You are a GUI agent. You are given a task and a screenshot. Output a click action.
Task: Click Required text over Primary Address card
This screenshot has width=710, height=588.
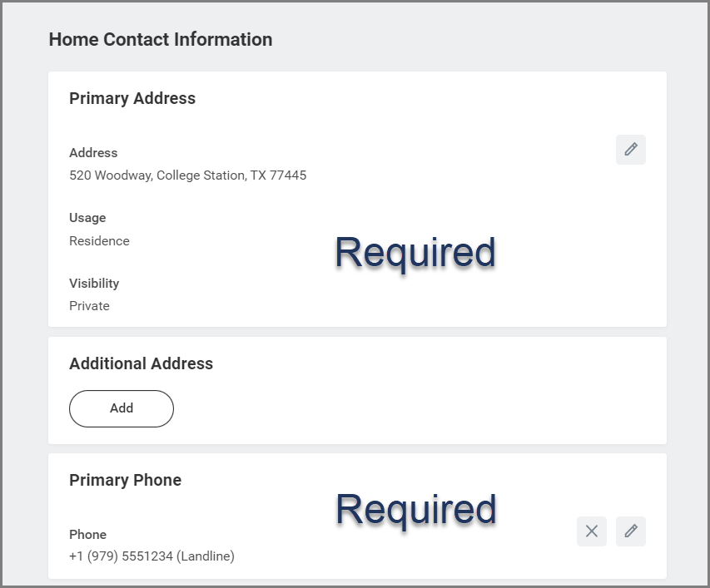tap(415, 252)
